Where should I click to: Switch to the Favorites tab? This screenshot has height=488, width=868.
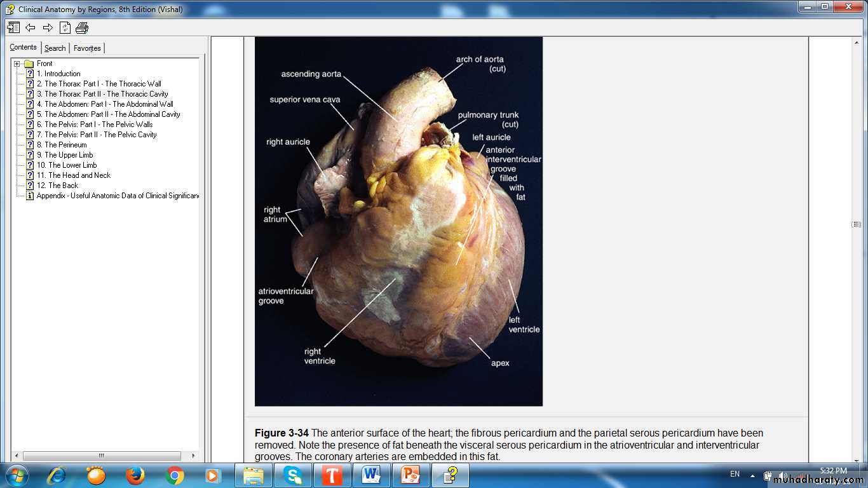click(x=87, y=48)
